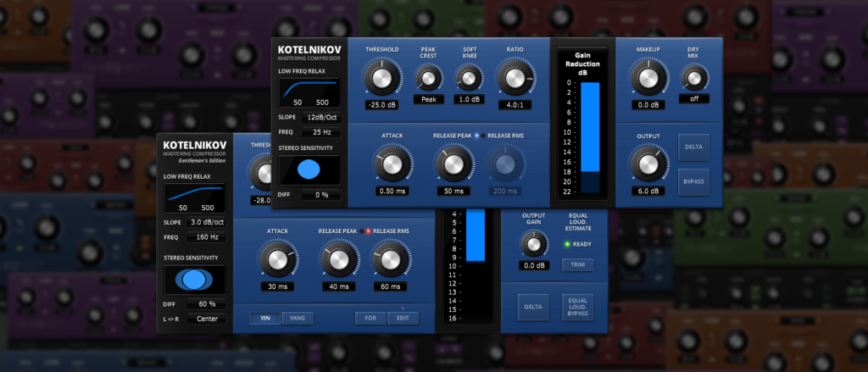868x372 pixels.
Task: Click DIFF value showing 0 %
Action: tap(321, 195)
